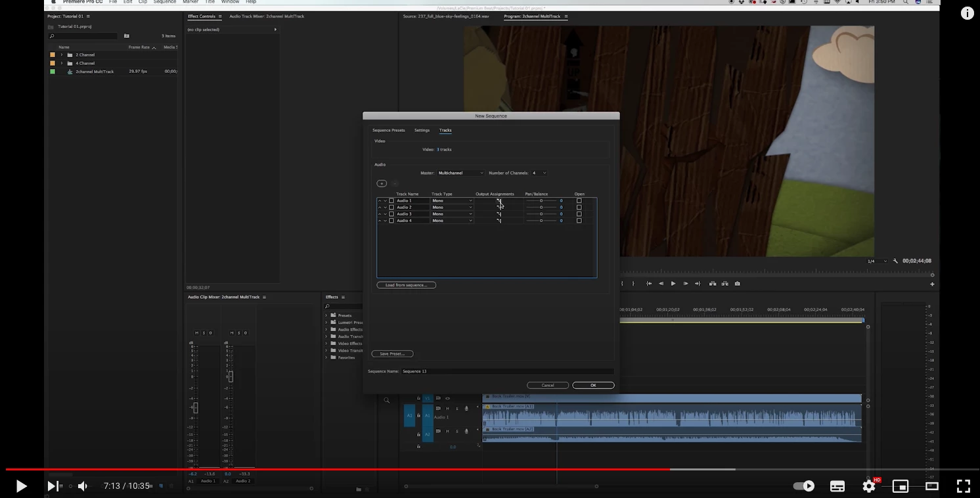Open Audio 1 Track Type Mono dropdown
This screenshot has height=498, width=980.
(x=452, y=200)
